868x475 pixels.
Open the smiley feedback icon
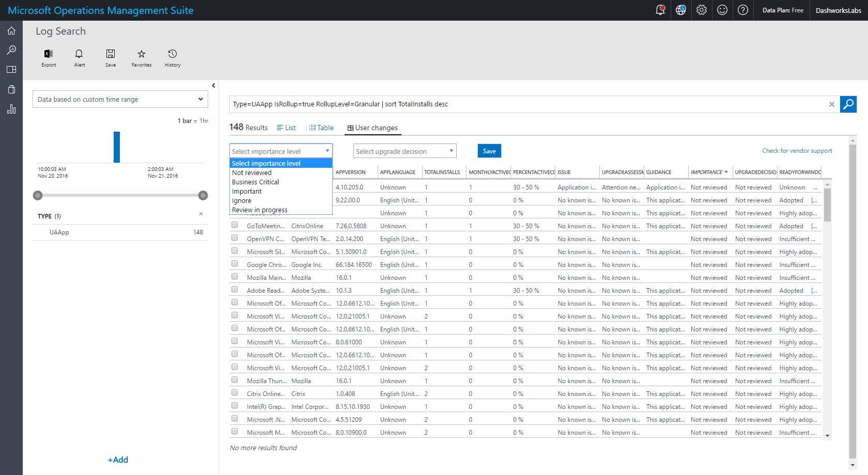[722, 10]
